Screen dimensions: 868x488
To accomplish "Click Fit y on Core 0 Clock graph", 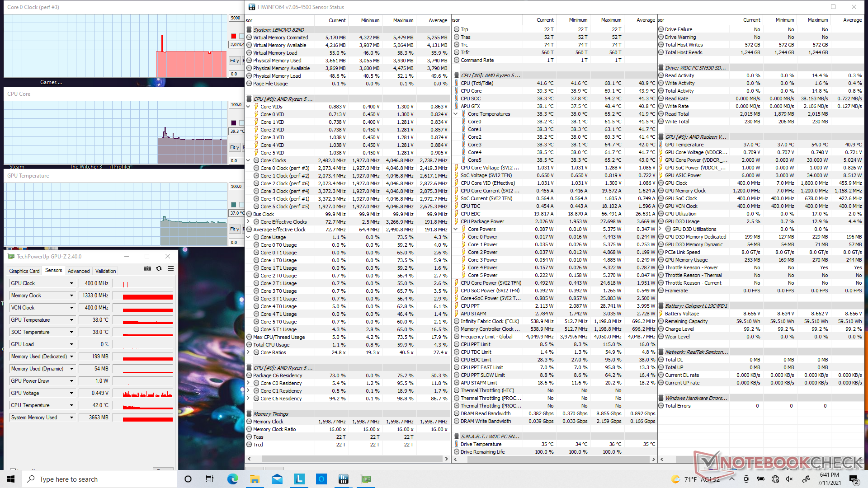I will [235, 61].
